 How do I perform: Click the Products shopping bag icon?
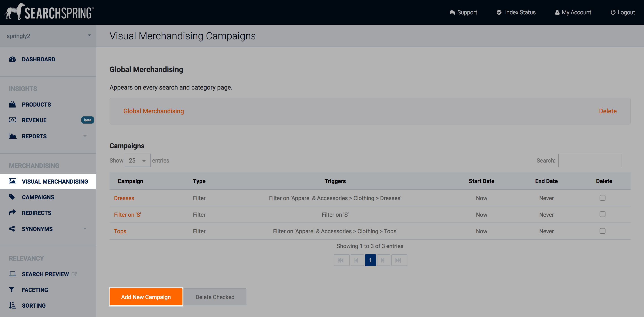click(12, 104)
